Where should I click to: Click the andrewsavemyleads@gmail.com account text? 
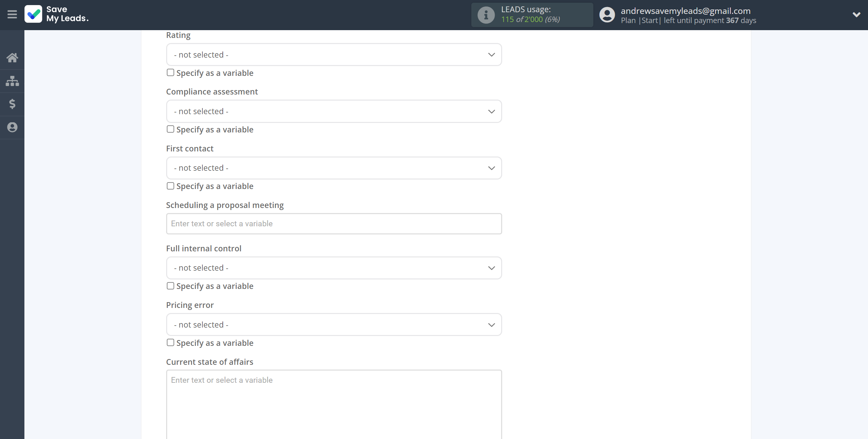[686, 11]
